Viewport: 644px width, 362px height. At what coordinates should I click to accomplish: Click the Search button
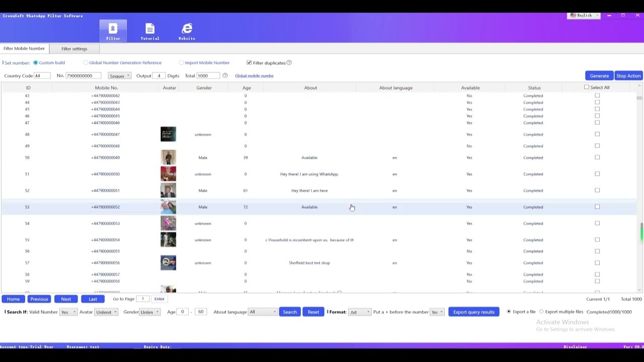pos(290,312)
